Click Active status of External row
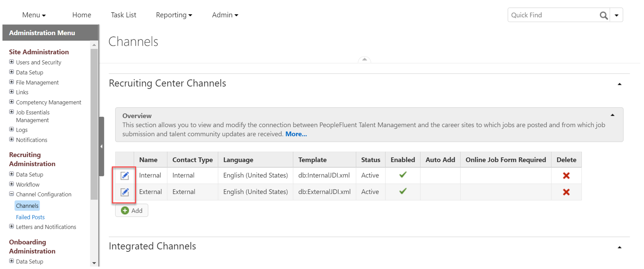This screenshot has height=269, width=644. coord(370,192)
